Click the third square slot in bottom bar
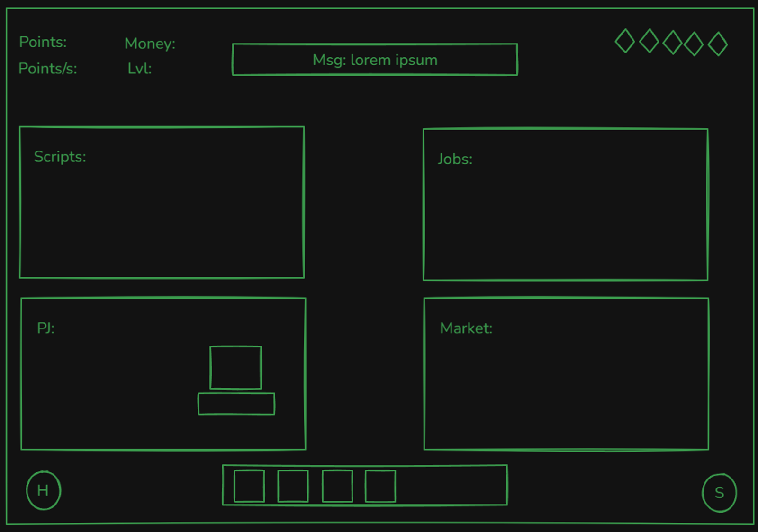Viewport: 758px width, 532px height. click(x=337, y=486)
